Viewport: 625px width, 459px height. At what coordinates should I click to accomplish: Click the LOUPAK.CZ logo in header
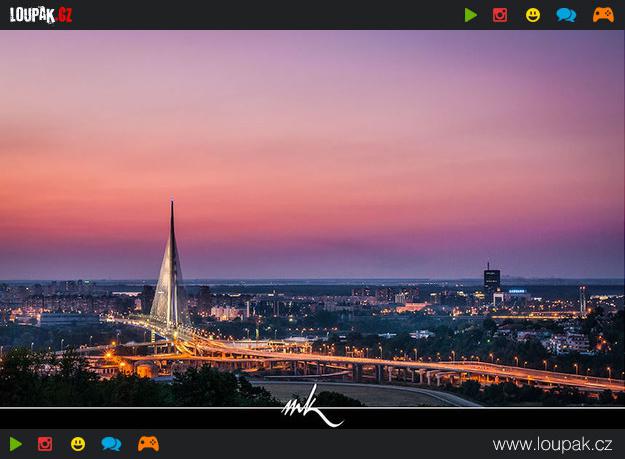coord(41,14)
